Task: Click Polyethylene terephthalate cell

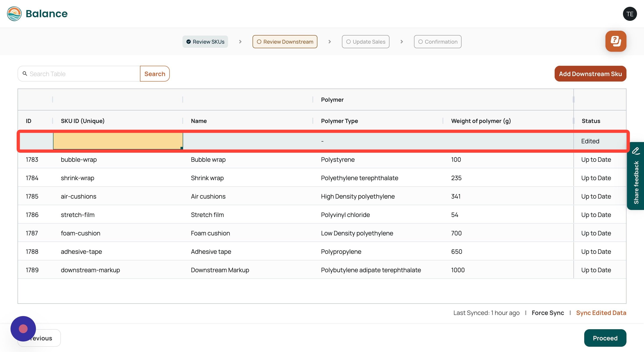Action: tap(378, 178)
